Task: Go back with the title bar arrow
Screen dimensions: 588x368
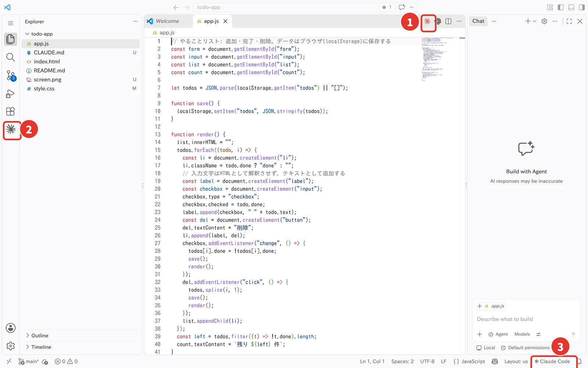Action: click(x=176, y=7)
